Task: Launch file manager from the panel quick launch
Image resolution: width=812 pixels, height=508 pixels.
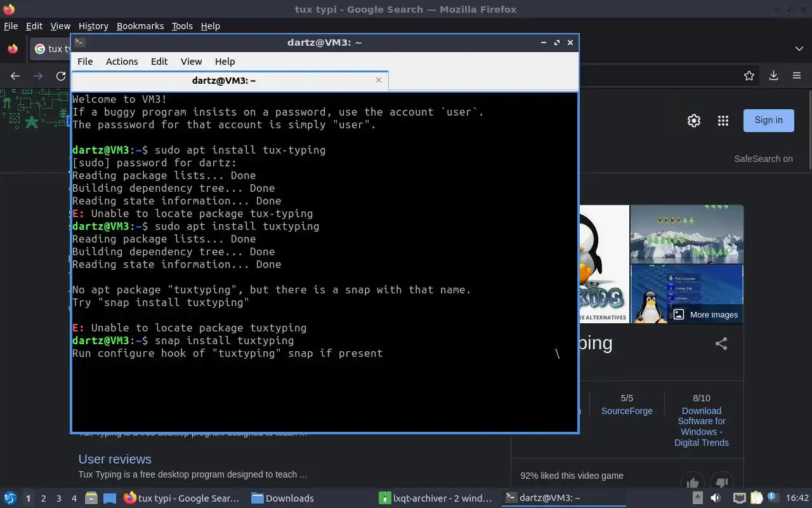Action: point(91,498)
